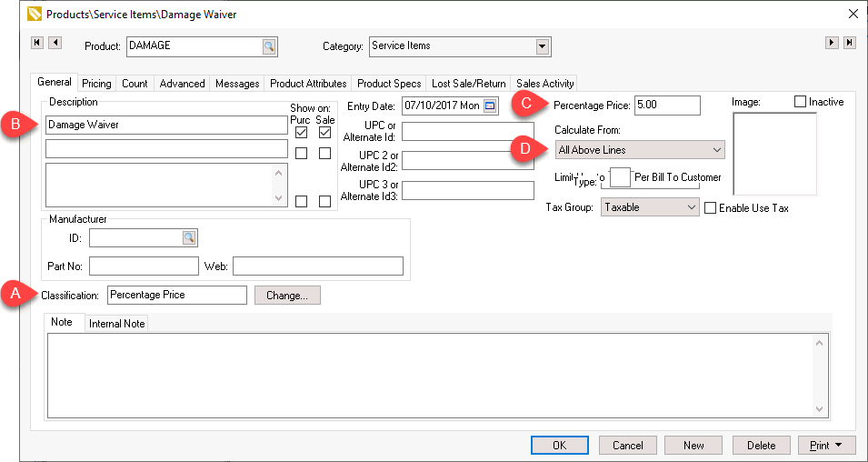This screenshot has width=868, height=462.
Task: Open the Calculate From dropdown
Action: [x=716, y=150]
